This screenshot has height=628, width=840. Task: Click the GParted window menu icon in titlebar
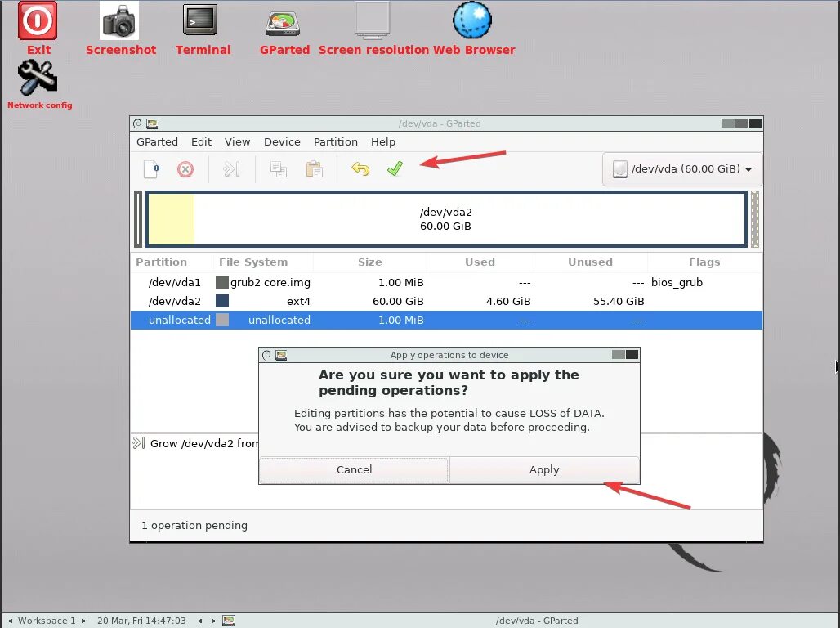137,123
